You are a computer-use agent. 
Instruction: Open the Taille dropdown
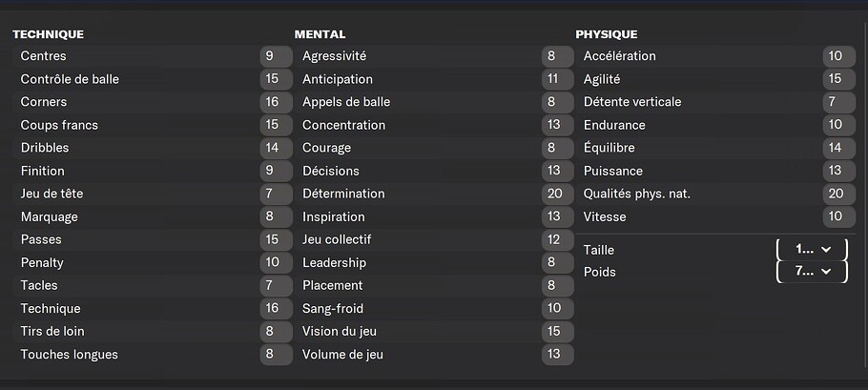pos(812,250)
